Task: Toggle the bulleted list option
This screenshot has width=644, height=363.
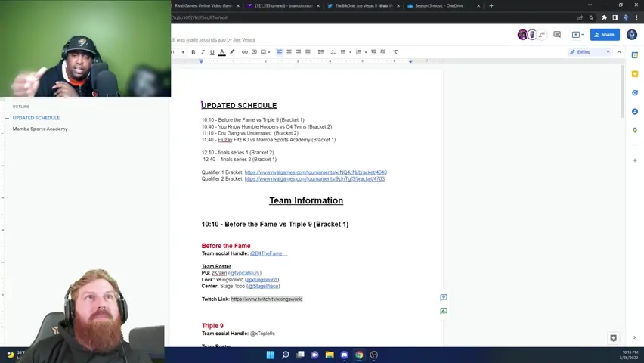Action: (x=345, y=52)
